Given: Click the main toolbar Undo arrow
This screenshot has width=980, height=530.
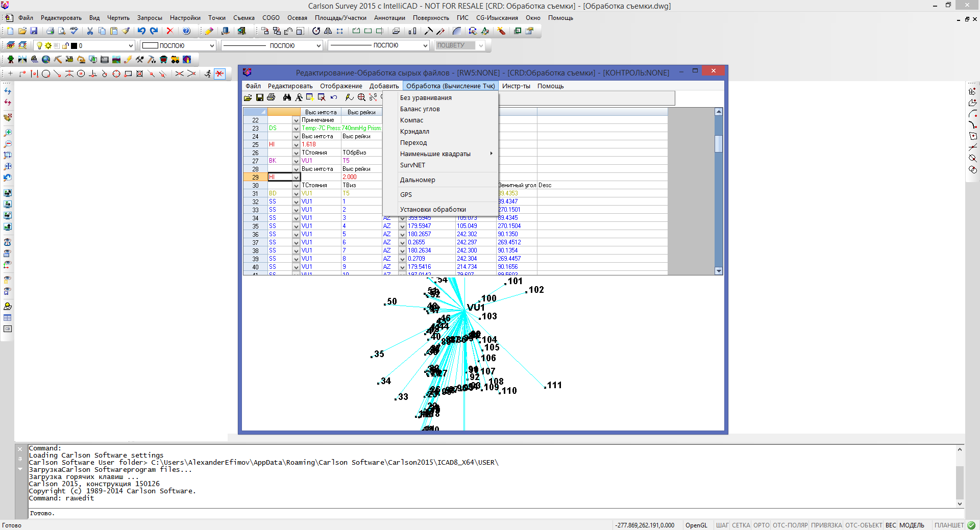Looking at the screenshot, I should (141, 31).
